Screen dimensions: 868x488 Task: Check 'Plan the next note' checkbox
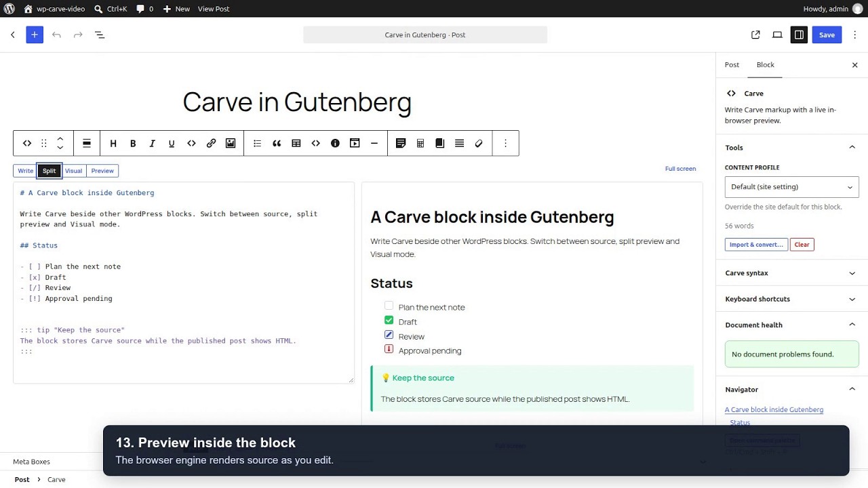click(389, 306)
